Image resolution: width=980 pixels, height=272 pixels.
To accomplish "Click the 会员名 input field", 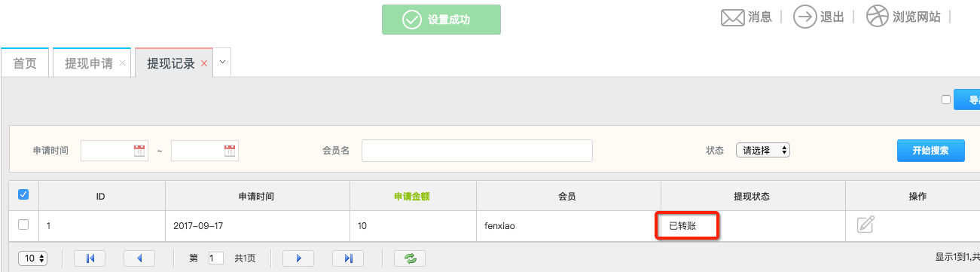I will coord(477,151).
